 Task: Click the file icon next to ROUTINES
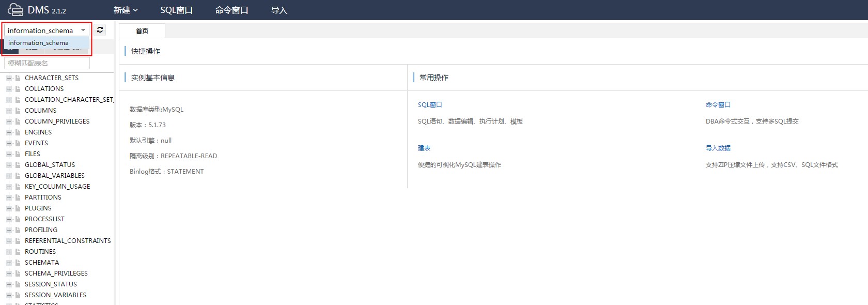click(x=18, y=252)
